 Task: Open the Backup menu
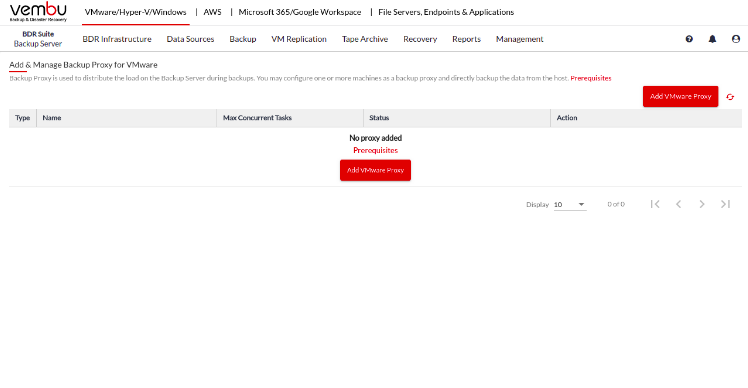pos(243,39)
